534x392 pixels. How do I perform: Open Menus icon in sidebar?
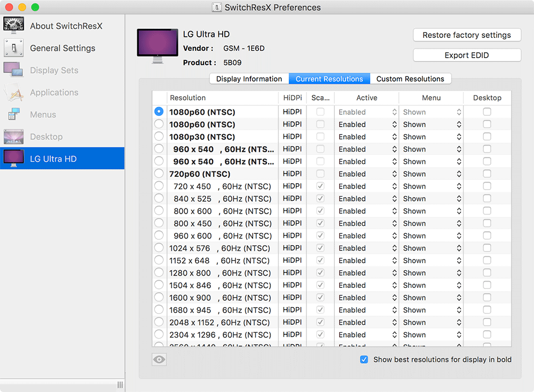click(x=14, y=114)
